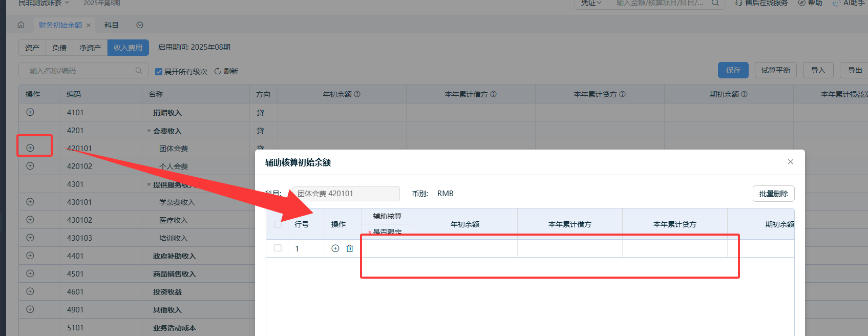
Task: Click the home icon in the tab bar
Action: pos(21,25)
